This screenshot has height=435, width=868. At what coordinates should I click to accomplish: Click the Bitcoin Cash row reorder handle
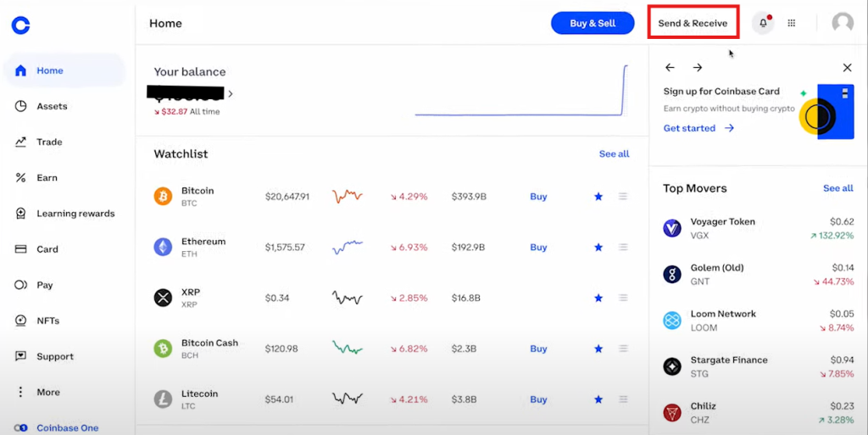623,349
